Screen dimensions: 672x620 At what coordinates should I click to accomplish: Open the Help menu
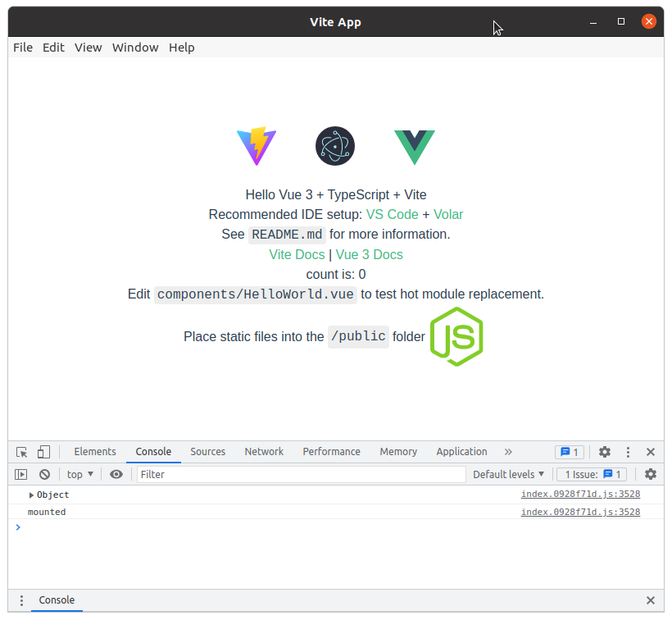[182, 48]
